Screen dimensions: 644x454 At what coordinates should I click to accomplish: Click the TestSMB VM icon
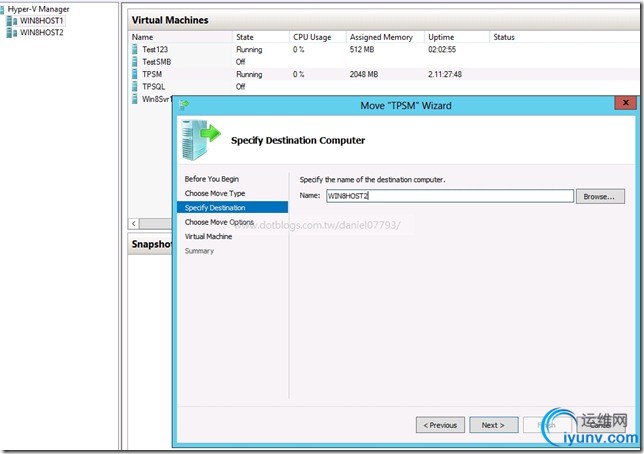(x=135, y=62)
